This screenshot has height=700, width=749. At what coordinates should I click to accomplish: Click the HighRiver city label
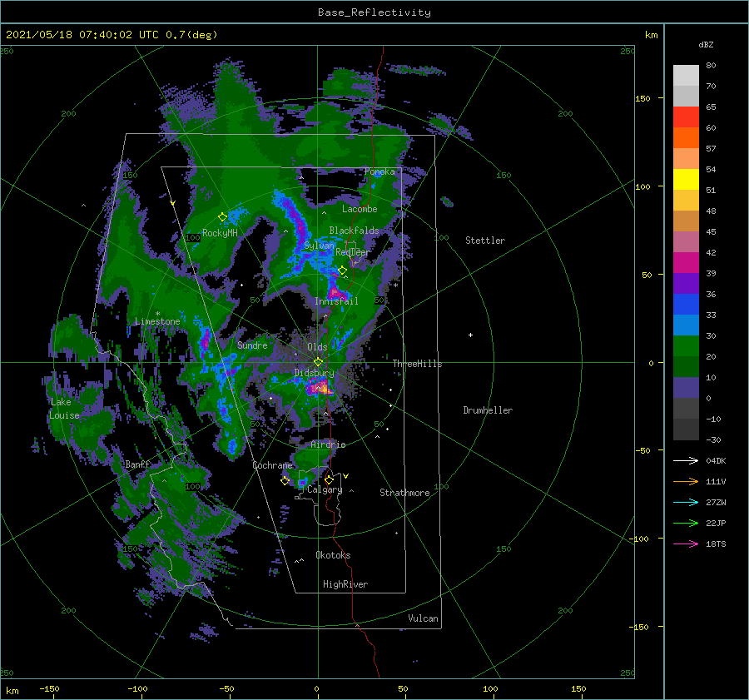pyautogui.click(x=345, y=584)
